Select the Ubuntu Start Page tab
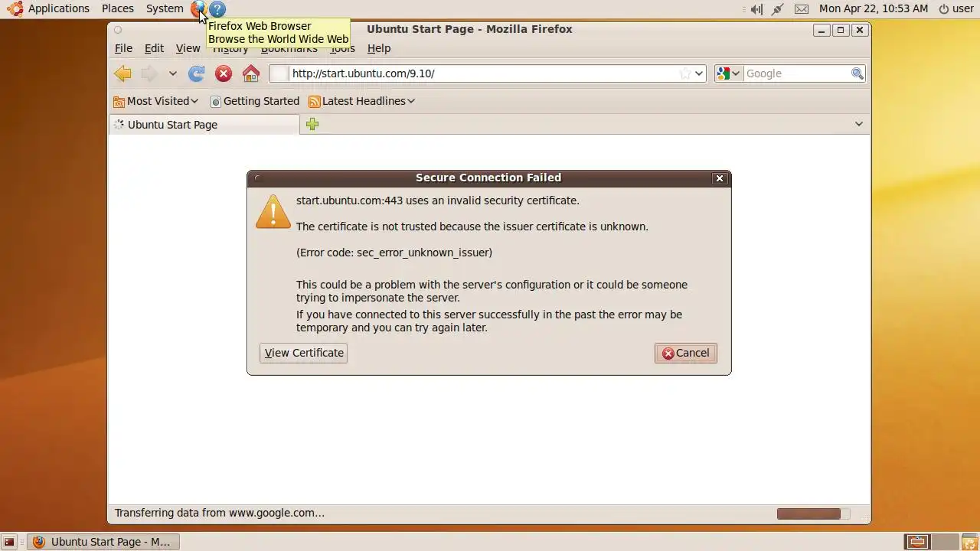Screen dimensions: 980x551 click(204, 125)
